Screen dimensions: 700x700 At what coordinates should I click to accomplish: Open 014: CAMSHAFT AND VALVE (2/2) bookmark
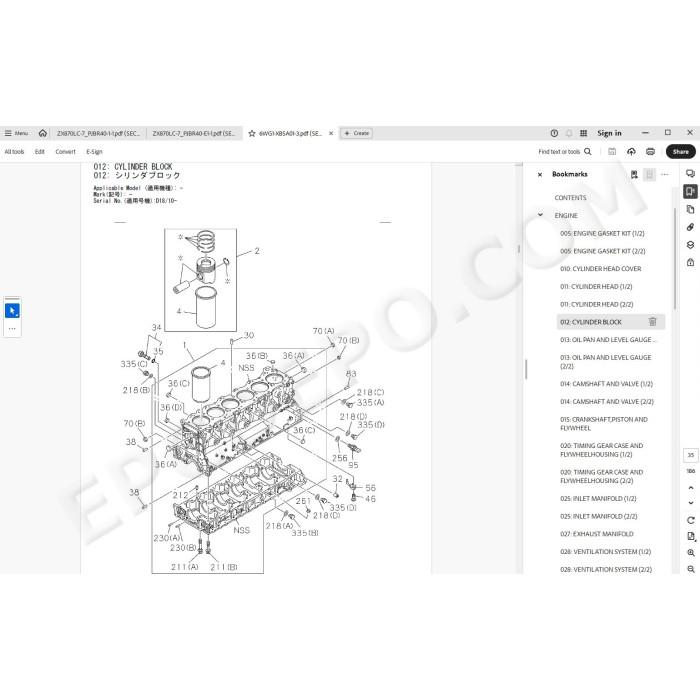607,401
